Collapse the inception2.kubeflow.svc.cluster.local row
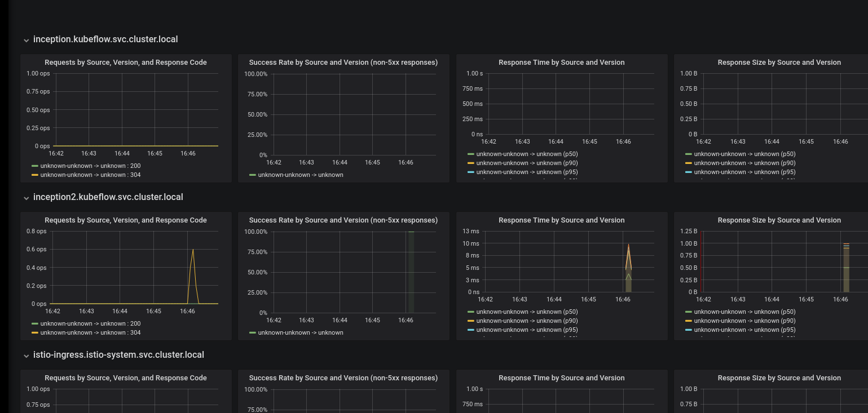The width and height of the screenshot is (868, 413). point(27,198)
